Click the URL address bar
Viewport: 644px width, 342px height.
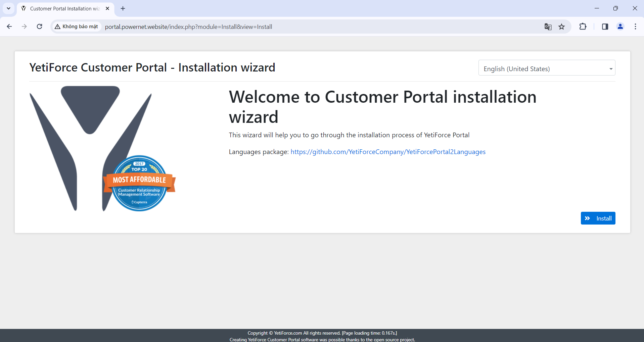pos(302,27)
